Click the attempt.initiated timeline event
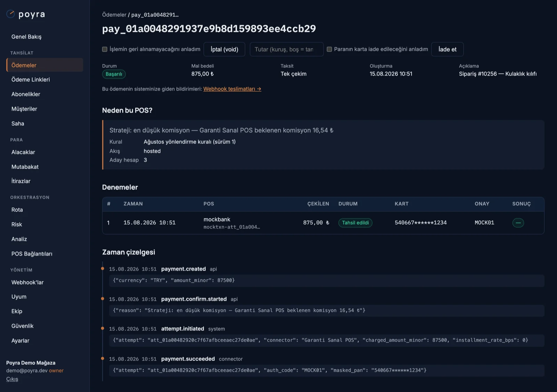The width and height of the screenshot is (557, 392). click(182, 329)
